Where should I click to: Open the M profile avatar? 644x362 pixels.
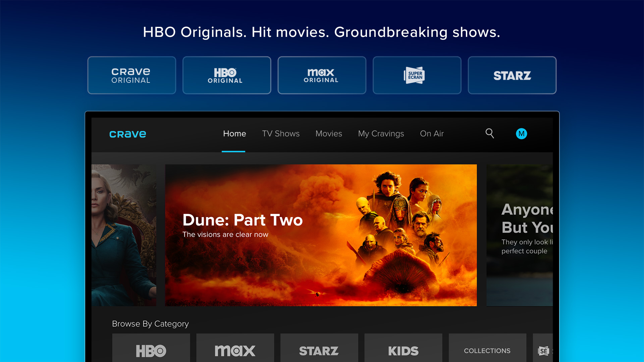(x=521, y=134)
